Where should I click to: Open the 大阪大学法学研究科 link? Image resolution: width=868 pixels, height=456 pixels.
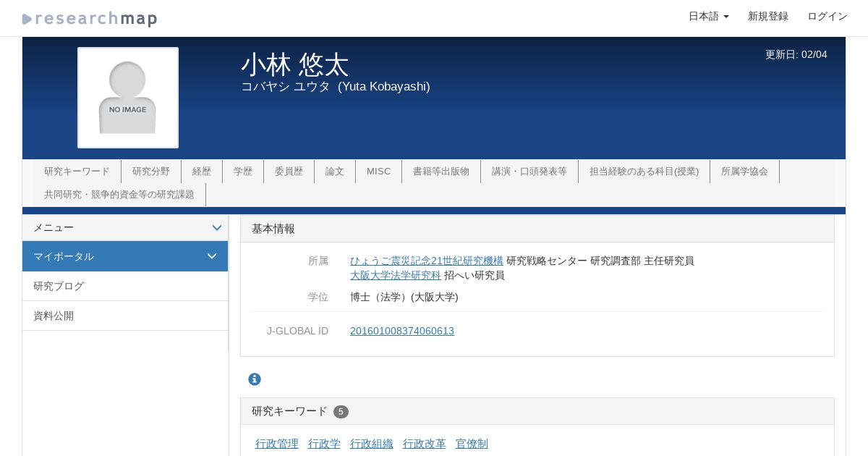[x=396, y=275]
